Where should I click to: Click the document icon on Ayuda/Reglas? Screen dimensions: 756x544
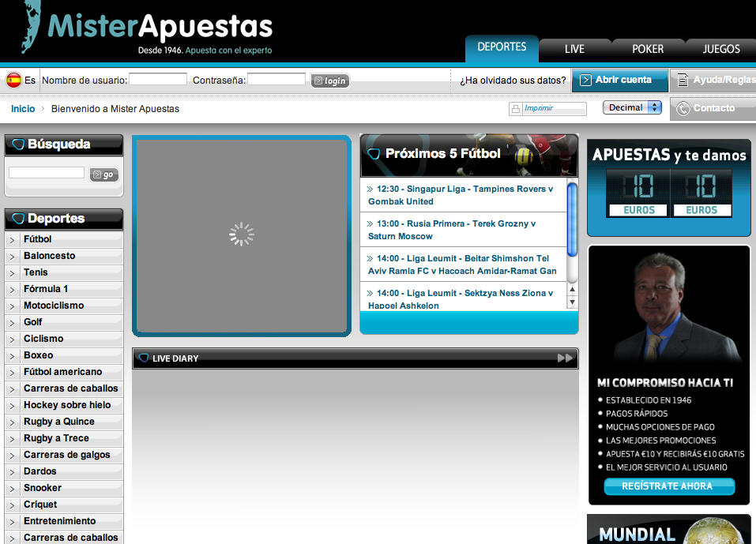(683, 80)
